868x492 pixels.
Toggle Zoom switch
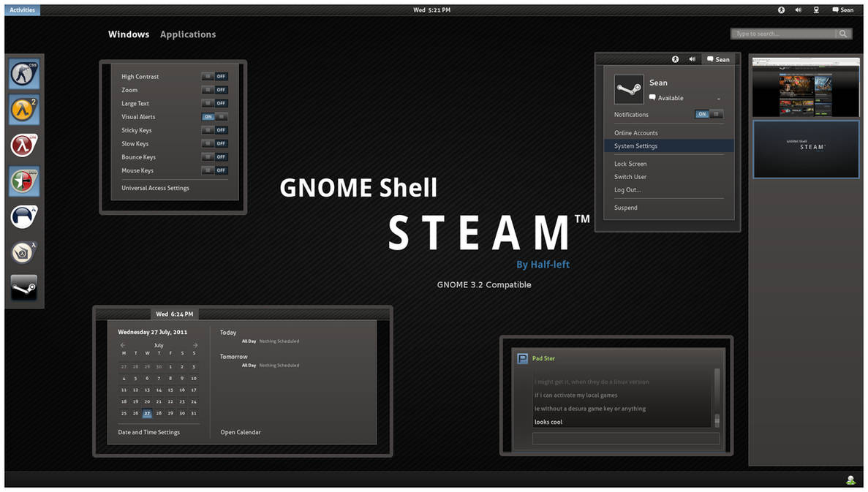tap(215, 90)
